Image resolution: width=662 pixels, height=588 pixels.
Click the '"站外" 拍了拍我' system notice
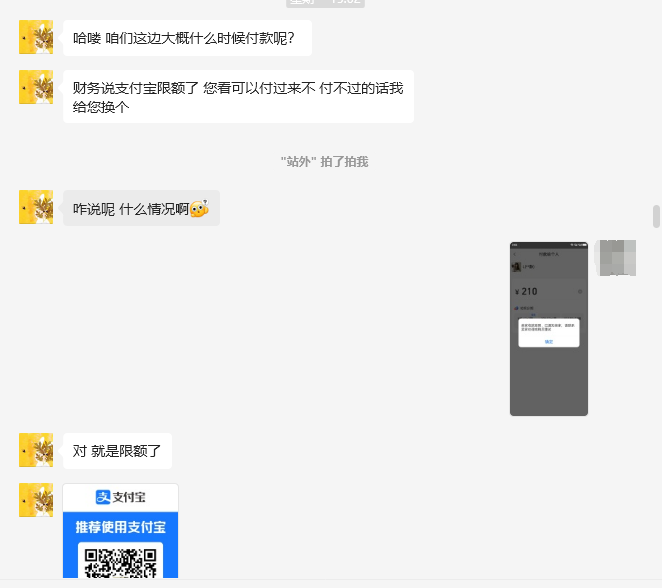[x=325, y=162]
